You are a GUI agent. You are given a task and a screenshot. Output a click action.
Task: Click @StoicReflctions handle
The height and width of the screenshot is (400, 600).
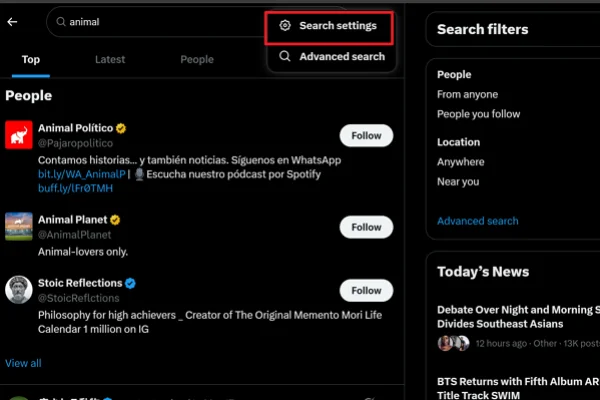pos(78,298)
